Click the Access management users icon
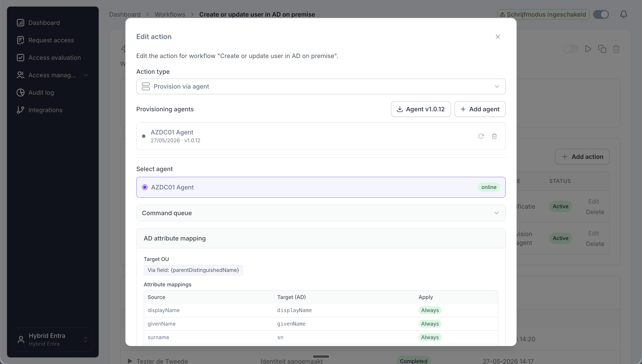The image size is (642, 364). [x=21, y=75]
